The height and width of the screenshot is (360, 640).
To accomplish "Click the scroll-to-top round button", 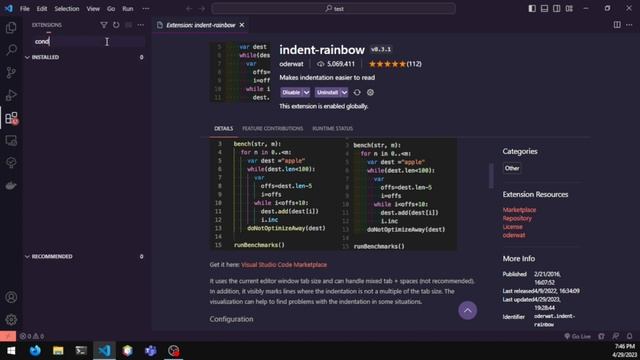I will 467,311.
